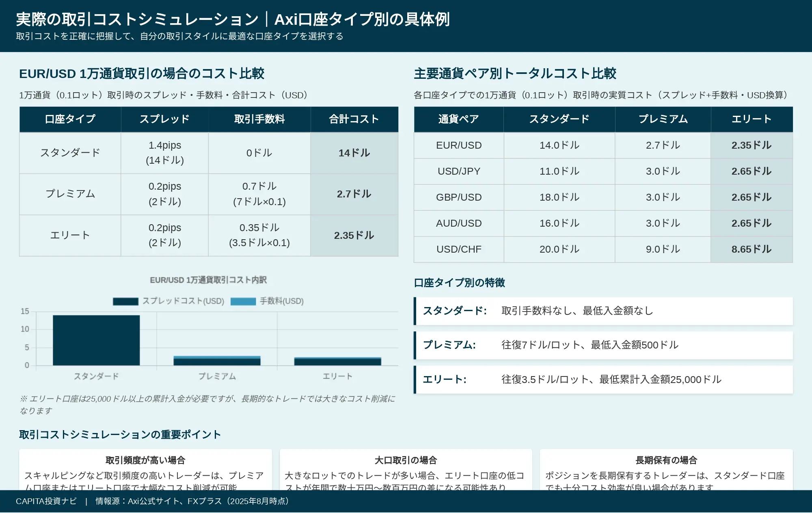Select the 合計コスト column header
812x513 pixels.
(354, 119)
